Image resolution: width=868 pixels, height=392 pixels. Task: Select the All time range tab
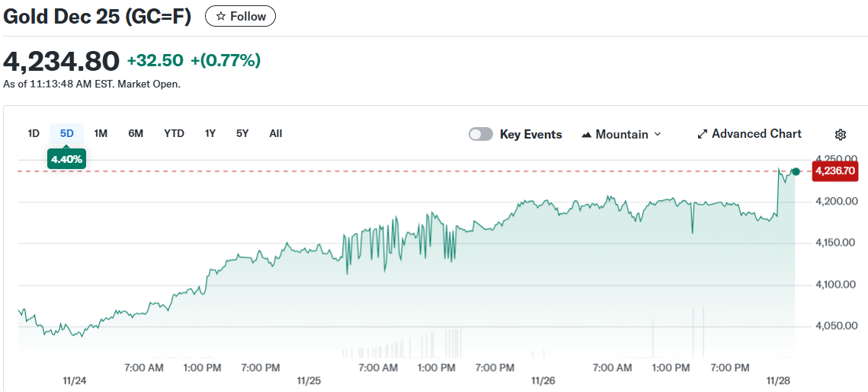(x=276, y=133)
